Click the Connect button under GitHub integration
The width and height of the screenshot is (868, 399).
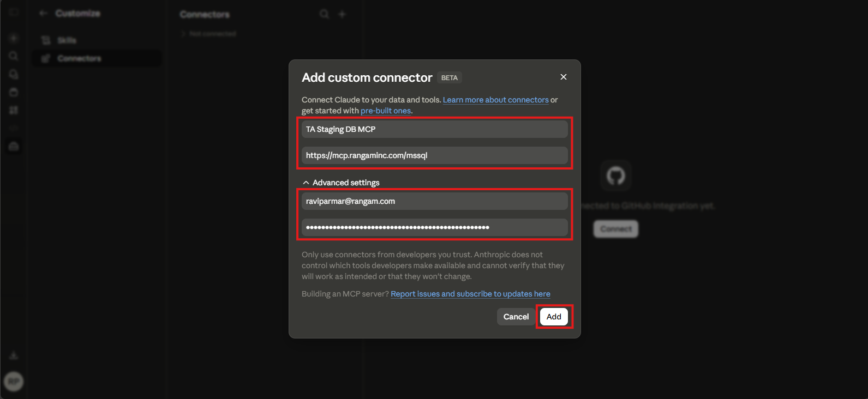pyautogui.click(x=616, y=229)
